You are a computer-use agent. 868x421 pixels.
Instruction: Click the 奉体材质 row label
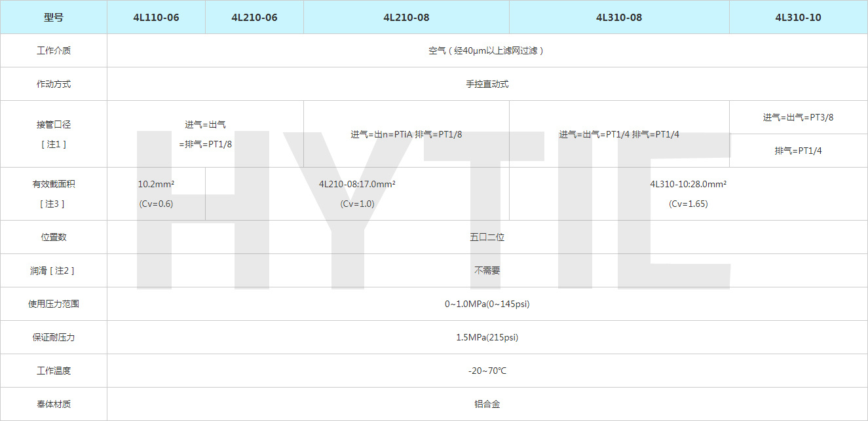coord(54,404)
